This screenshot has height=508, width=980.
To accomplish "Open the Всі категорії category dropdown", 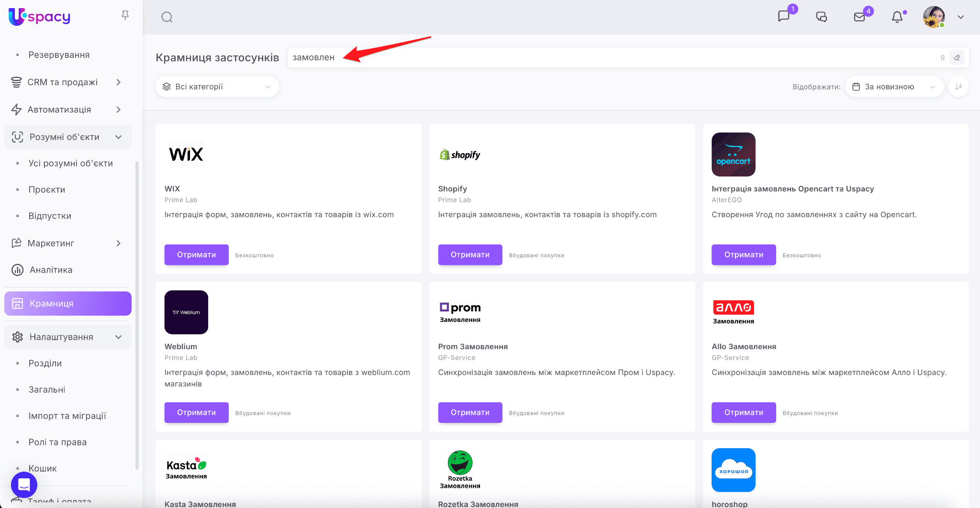I will coord(217,87).
